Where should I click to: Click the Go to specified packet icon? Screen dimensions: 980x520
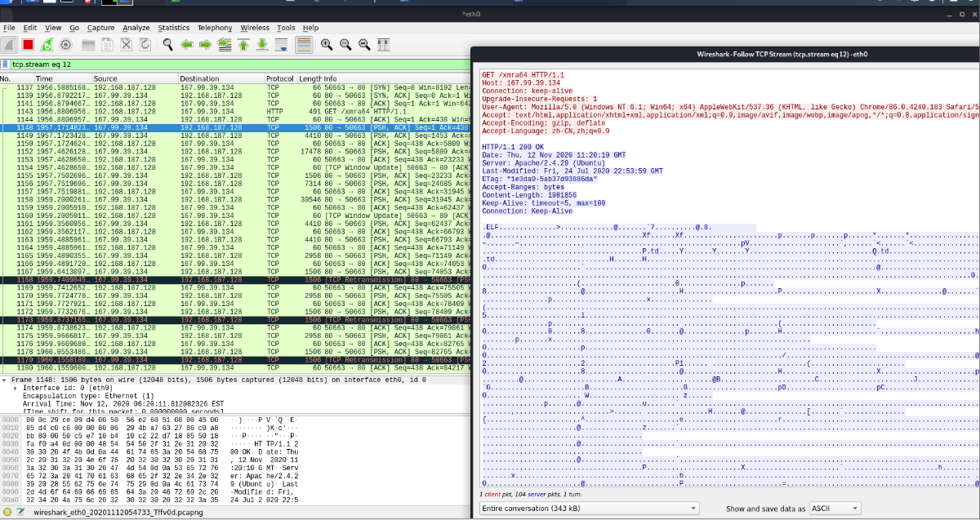click(x=225, y=44)
